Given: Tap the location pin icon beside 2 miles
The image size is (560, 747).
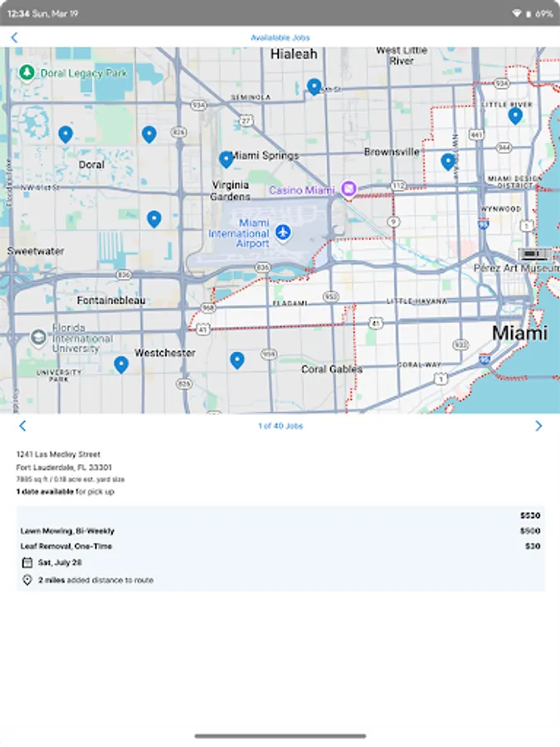Looking at the screenshot, I should tap(27, 580).
